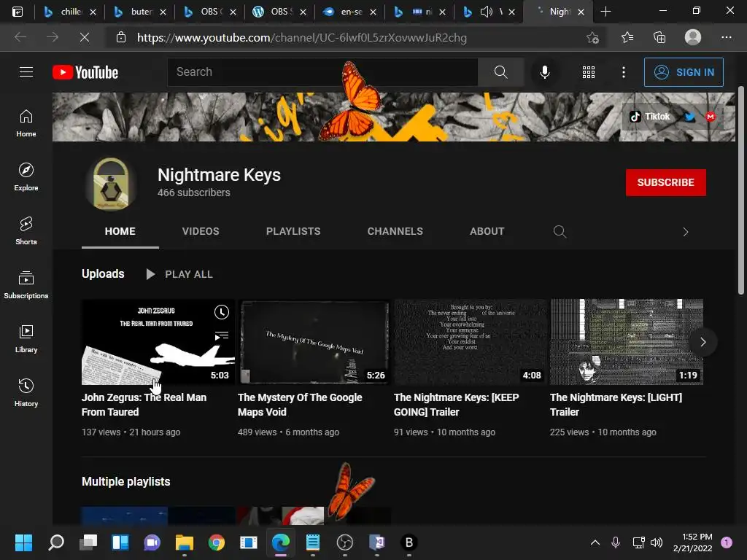
Task: Open Subscriptions in sidebar
Action: click(x=26, y=285)
